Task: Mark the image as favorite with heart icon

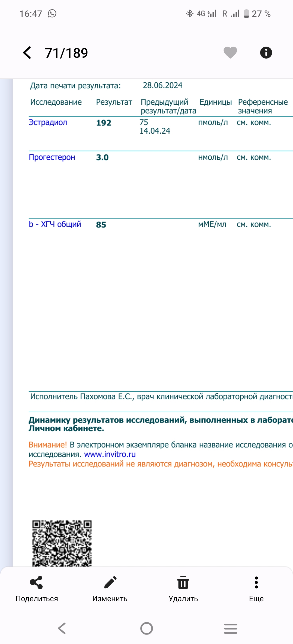Action: point(230,53)
